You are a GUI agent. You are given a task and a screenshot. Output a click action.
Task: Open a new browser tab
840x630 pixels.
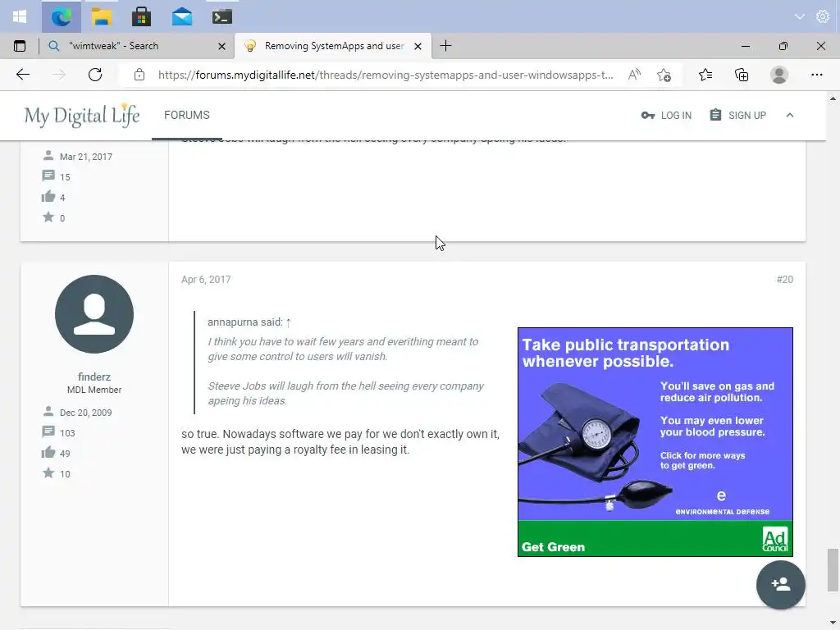tap(445, 46)
